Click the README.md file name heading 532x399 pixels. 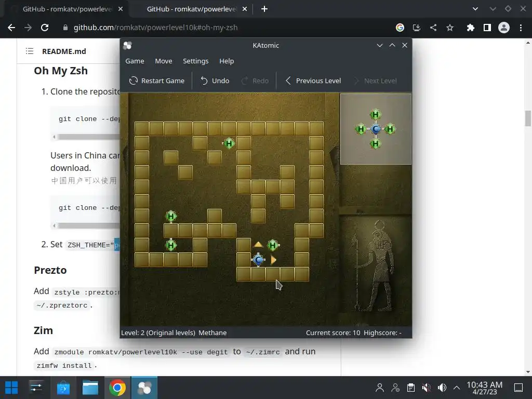click(64, 51)
